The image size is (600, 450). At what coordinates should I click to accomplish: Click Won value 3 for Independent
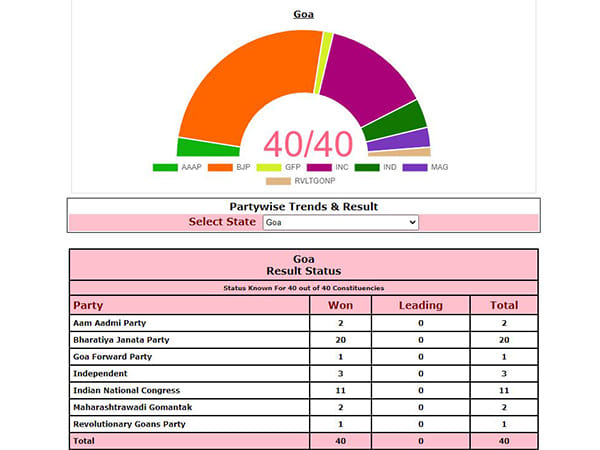click(341, 373)
